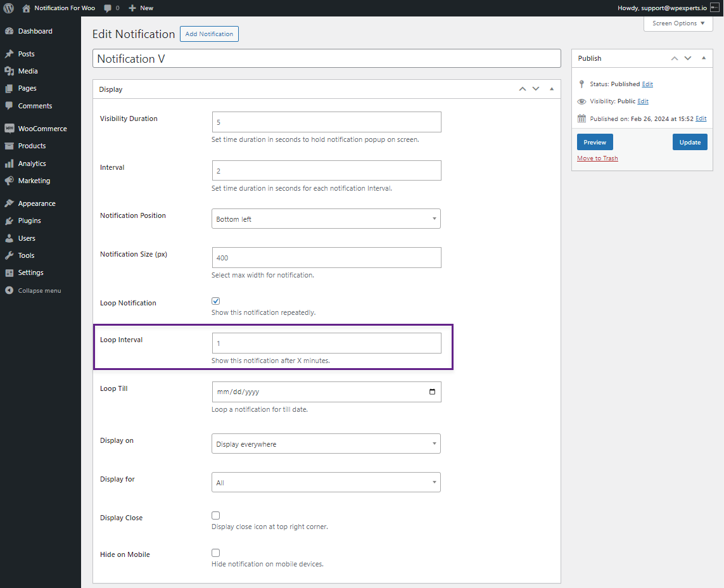Click the status pin icon in Publish box
724x588 pixels.
pyautogui.click(x=581, y=84)
